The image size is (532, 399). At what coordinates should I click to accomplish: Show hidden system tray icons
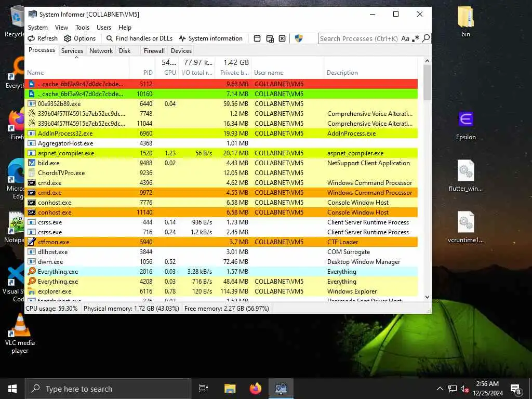(440, 389)
